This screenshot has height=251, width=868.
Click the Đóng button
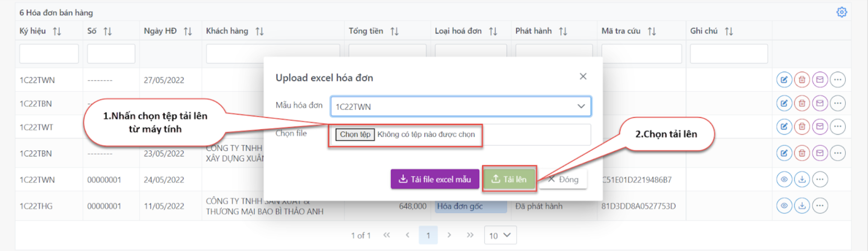[563, 179]
